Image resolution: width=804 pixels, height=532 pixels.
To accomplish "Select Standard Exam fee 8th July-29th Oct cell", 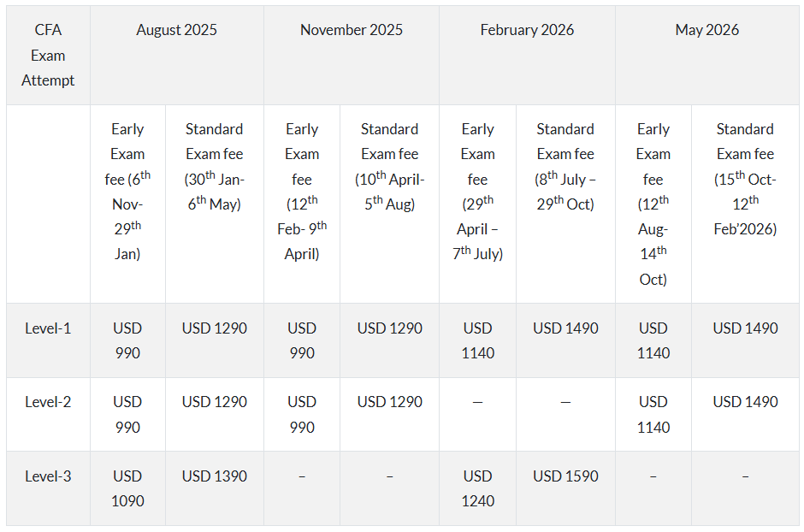I will pyautogui.click(x=565, y=167).
